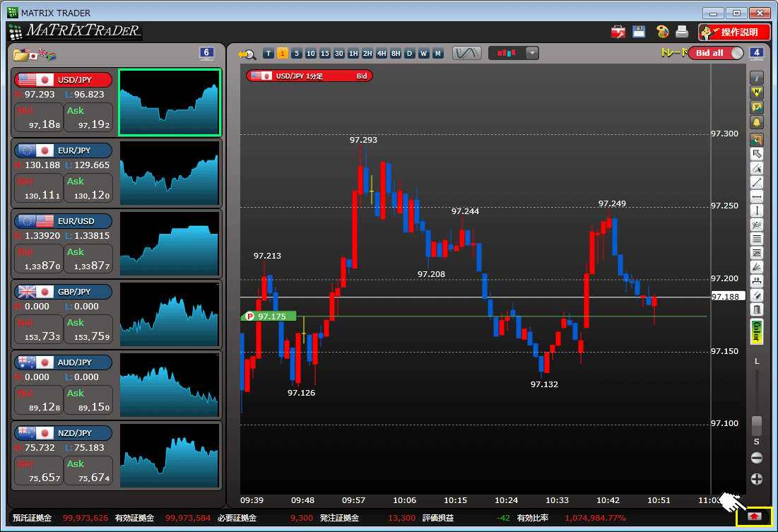Select the T tick timeframe
The height and width of the screenshot is (532, 778).
click(269, 53)
